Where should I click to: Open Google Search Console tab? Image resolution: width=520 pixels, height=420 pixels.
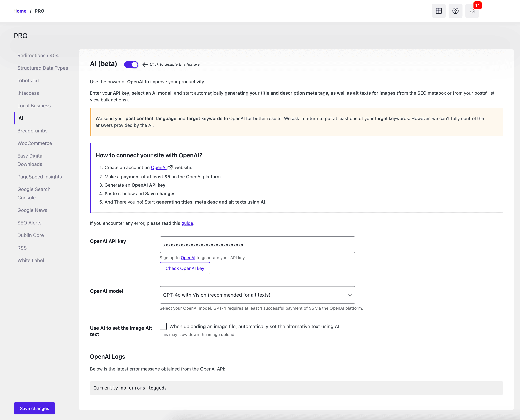pos(34,194)
